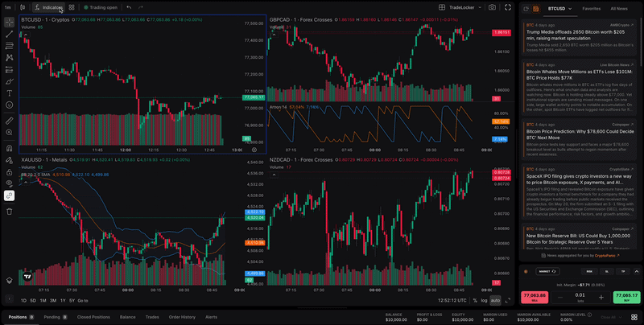Redo the chart action

(141, 7)
